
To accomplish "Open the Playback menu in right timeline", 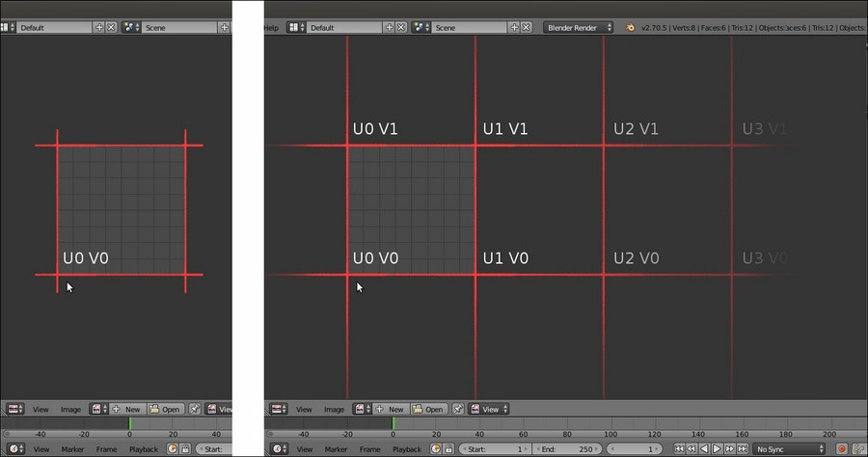I will coord(407,449).
